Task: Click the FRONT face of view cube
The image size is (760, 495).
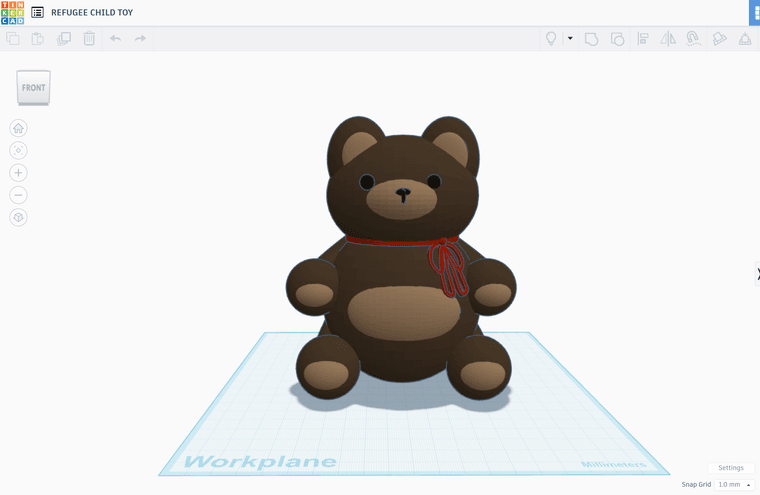Action: (x=33, y=87)
